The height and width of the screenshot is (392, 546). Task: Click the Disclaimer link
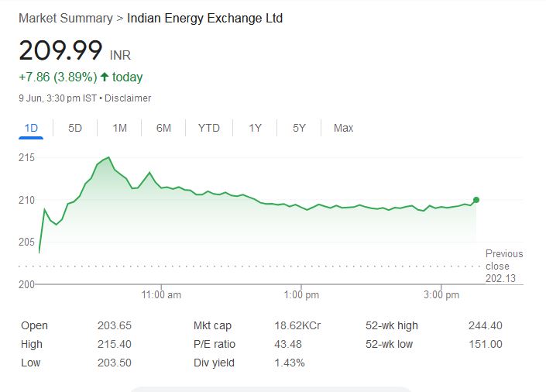click(x=128, y=98)
